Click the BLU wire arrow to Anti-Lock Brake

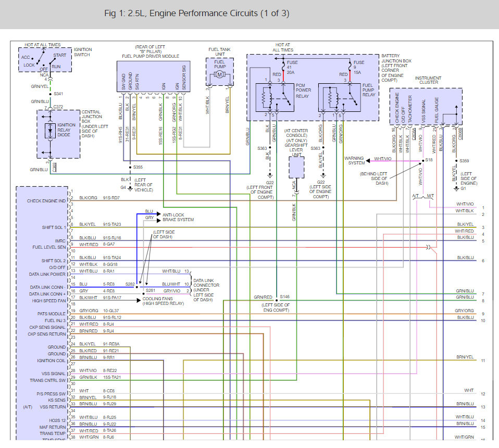click(159, 214)
